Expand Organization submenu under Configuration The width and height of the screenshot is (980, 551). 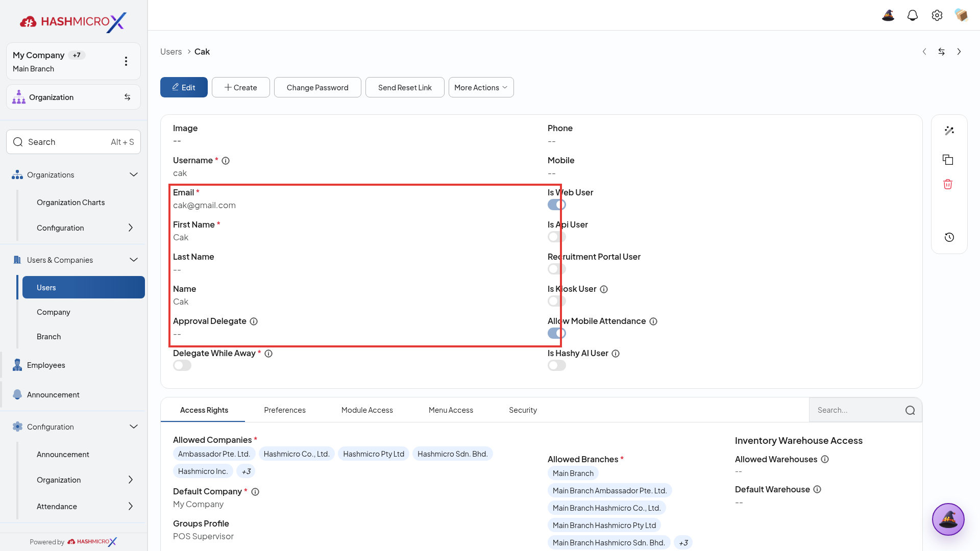(131, 480)
